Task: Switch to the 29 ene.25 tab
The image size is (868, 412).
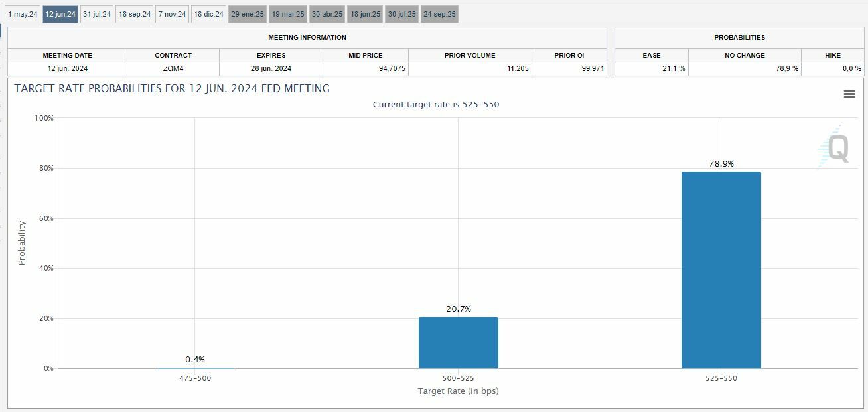Action: coord(248,14)
